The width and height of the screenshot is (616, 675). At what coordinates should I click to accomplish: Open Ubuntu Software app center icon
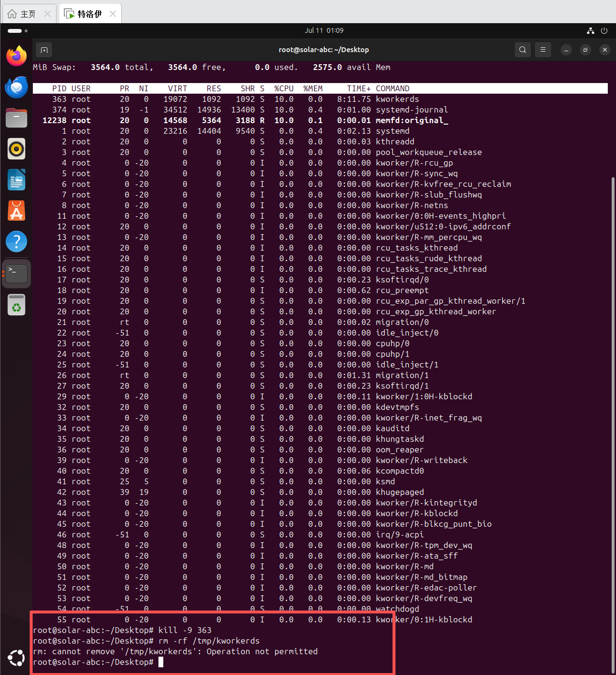click(16, 211)
